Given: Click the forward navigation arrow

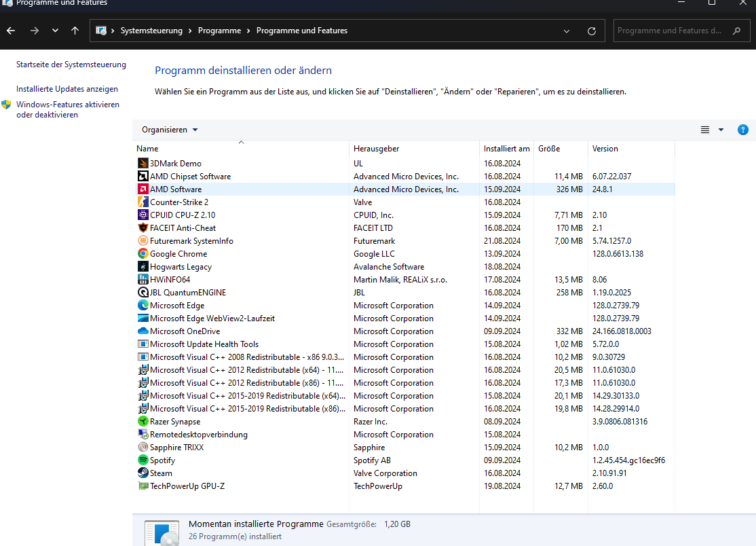Looking at the screenshot, I should 34,31.
